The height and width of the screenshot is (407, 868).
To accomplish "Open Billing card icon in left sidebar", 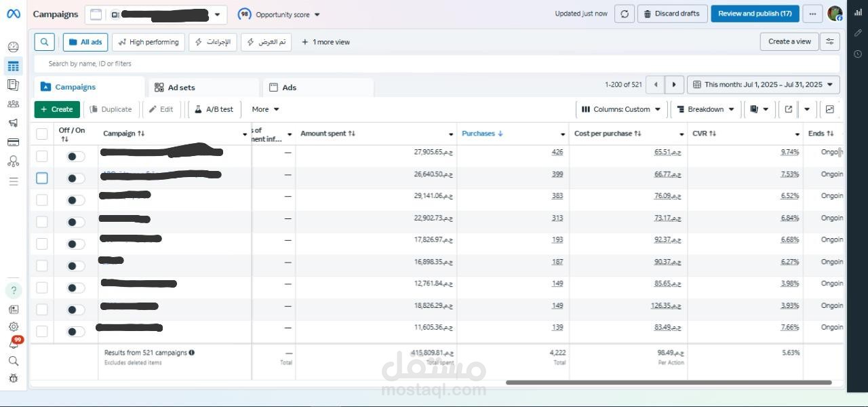I will click(x=13, y=142).
